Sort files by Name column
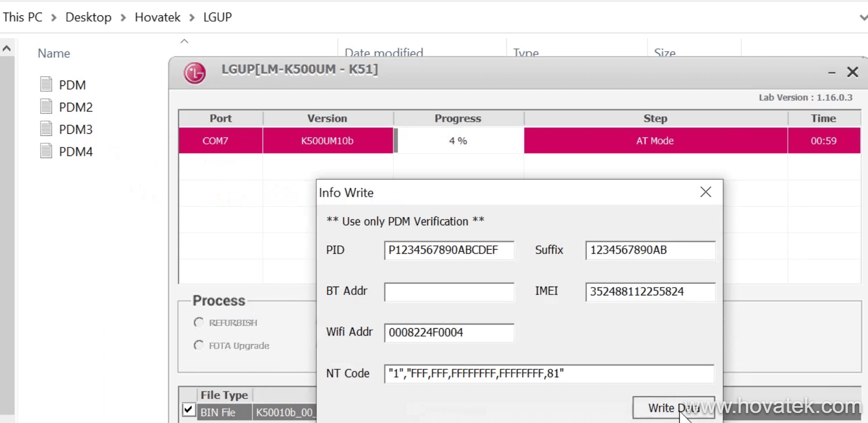 click(54, 53)
